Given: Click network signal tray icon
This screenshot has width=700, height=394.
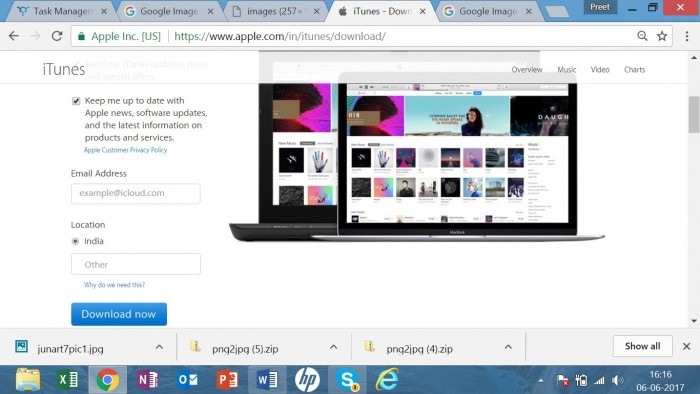Looking at the screenshot, I should point(599,381).
